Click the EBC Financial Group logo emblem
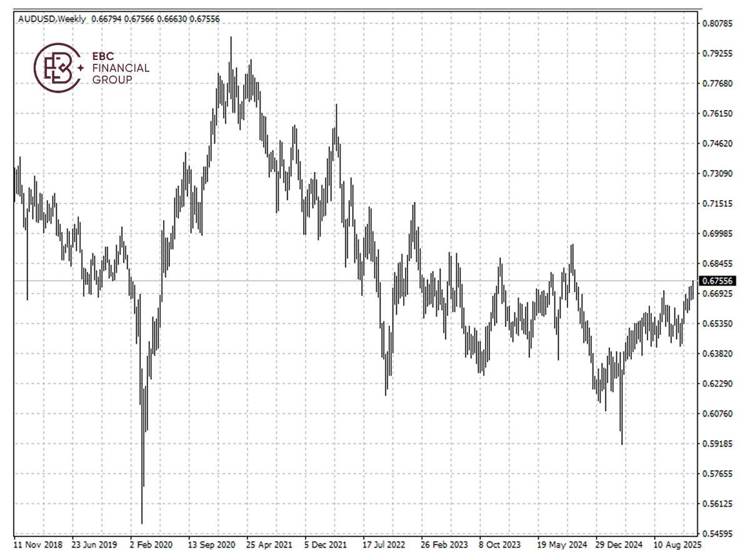The image size is (750, 560). [x=59, y=66]
